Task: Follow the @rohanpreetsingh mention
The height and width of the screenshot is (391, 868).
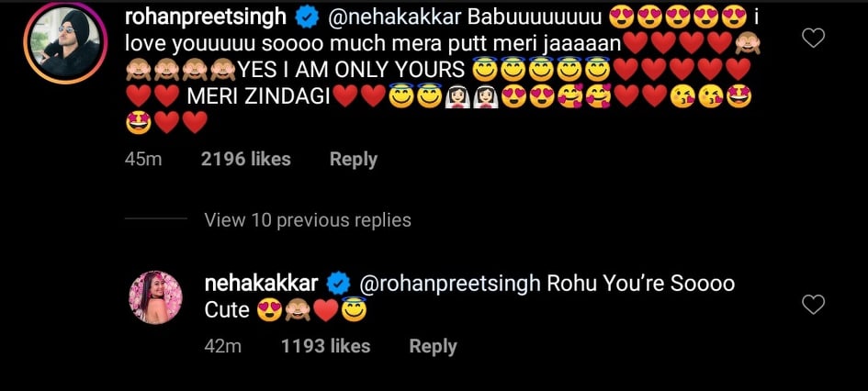Action: [448, 283]
